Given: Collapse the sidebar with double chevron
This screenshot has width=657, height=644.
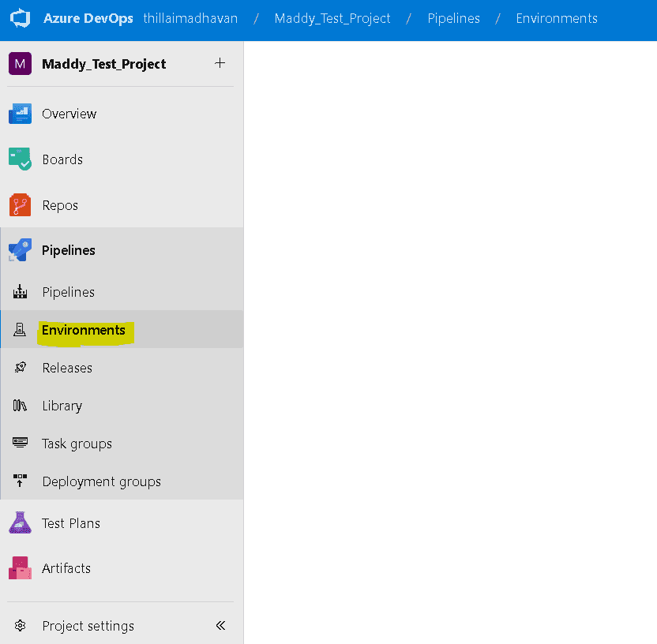Looking at the screenshot, I should [221, 626].
